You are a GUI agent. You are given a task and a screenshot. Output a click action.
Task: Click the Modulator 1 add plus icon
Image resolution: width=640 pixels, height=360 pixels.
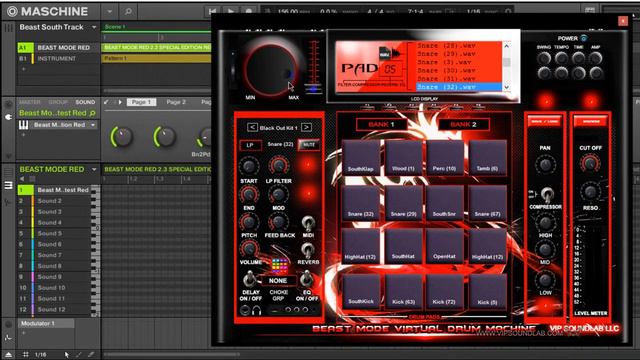click(x=23, y=333)
